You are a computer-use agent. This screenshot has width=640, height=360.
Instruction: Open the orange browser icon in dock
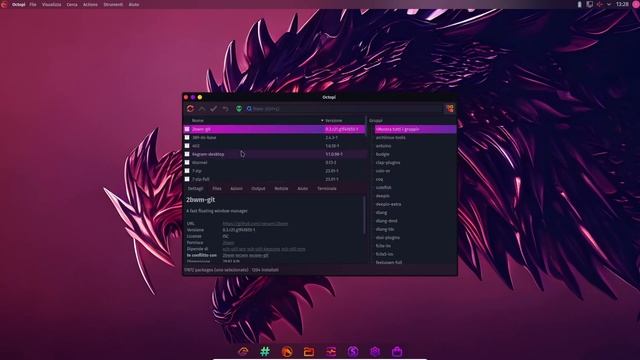(287, 351)
